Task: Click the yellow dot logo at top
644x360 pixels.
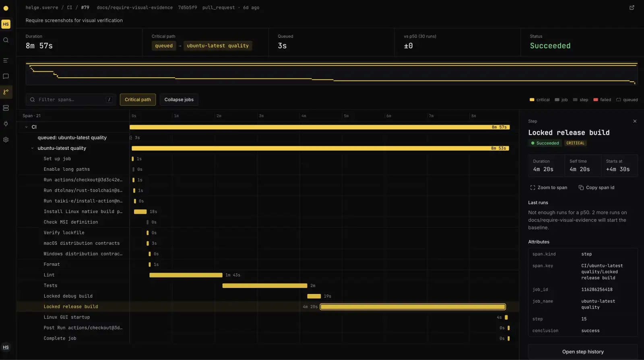Action: 6,8
